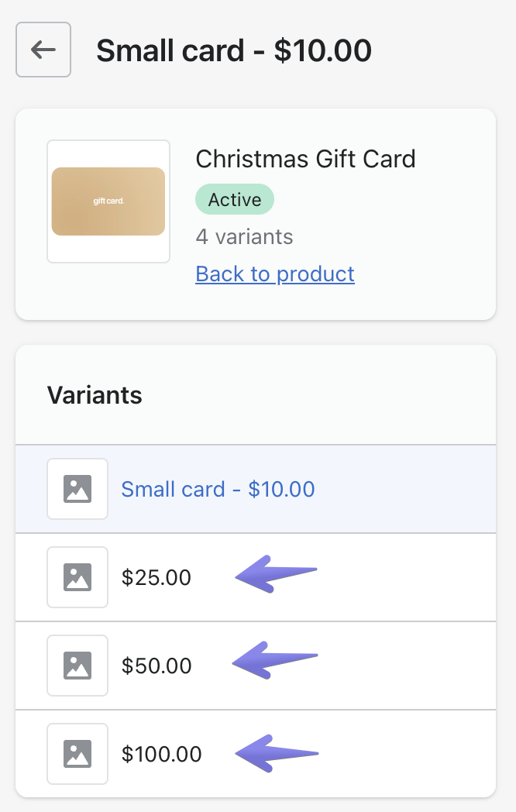The image size is (516, 812).
Task: Click the image icon beside $25.00
Action: click(77, 577)
